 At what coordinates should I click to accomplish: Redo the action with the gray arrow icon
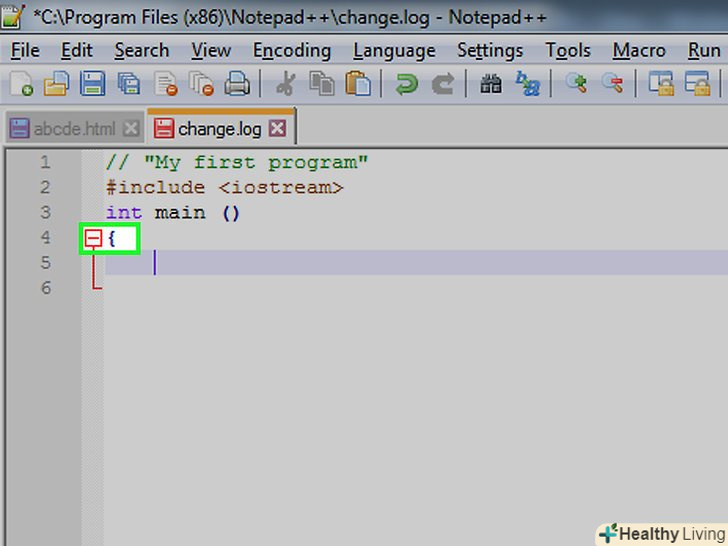click(442, 84)
